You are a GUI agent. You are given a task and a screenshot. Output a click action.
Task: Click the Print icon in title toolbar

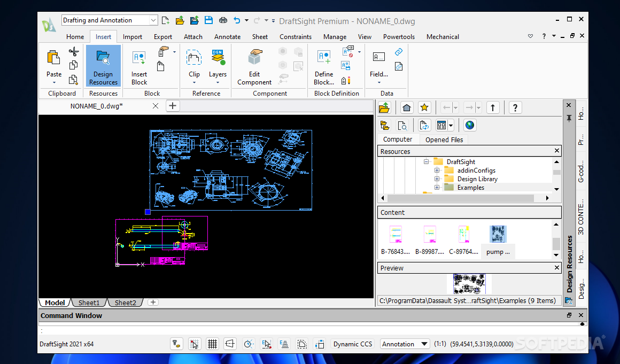(x=223, y=20)
